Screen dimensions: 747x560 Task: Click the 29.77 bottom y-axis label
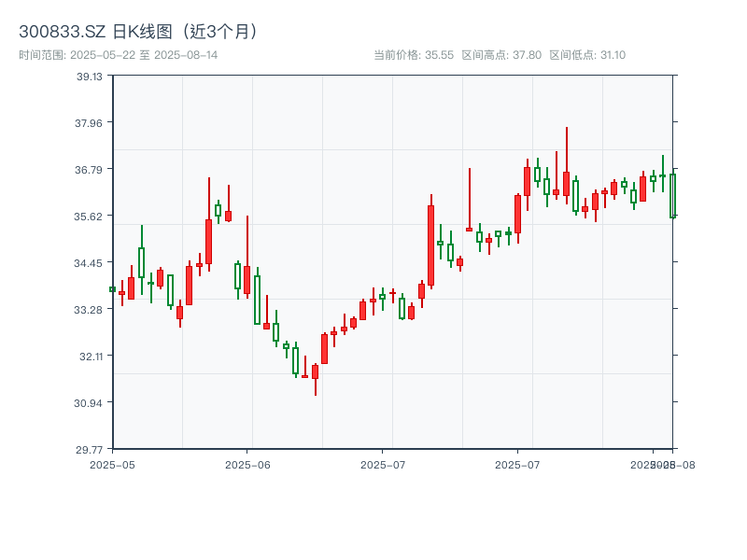pos(90,449)
